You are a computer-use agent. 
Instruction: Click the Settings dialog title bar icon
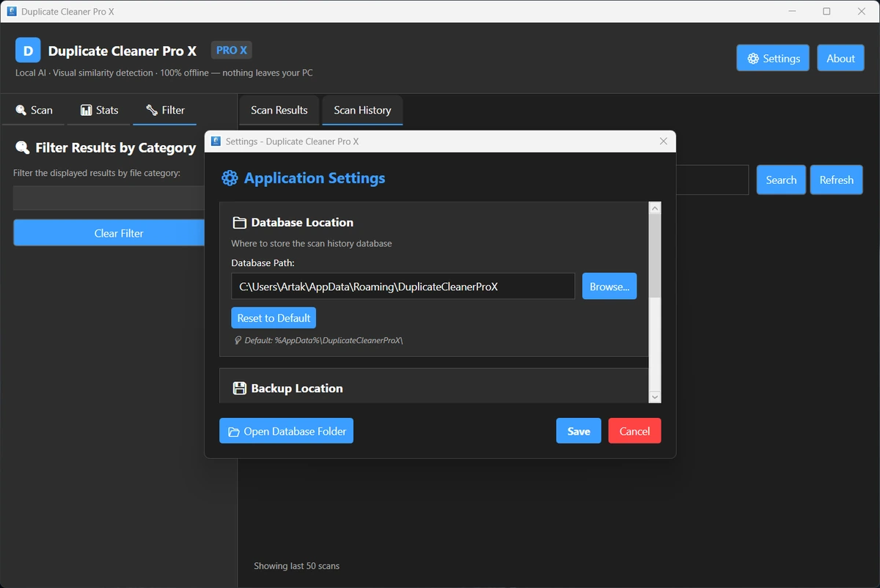(x=216, y=142)
